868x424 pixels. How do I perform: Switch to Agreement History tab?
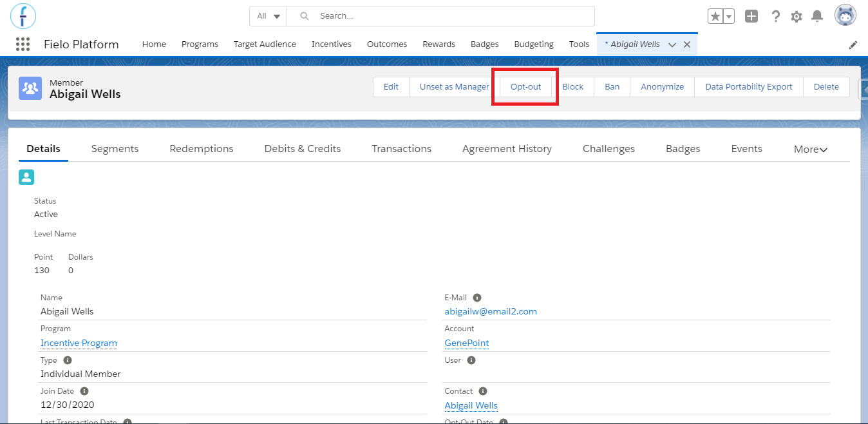pyautogui.click(x=507, y=149)
